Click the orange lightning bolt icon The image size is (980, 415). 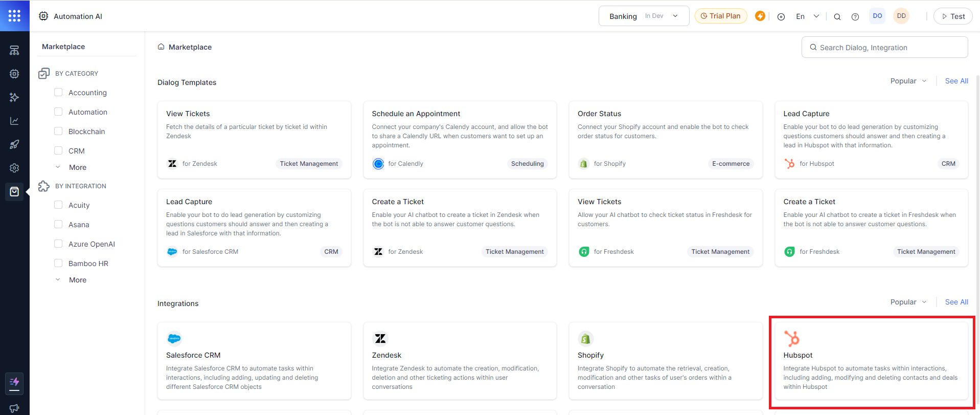click(x=760, y=16)
